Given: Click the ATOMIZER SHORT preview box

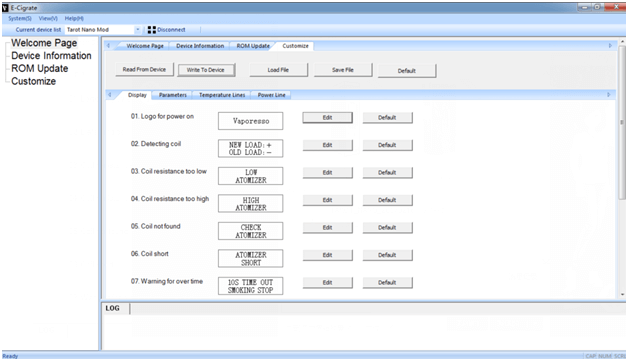Looking at the screenshot, I should (250, 258).
